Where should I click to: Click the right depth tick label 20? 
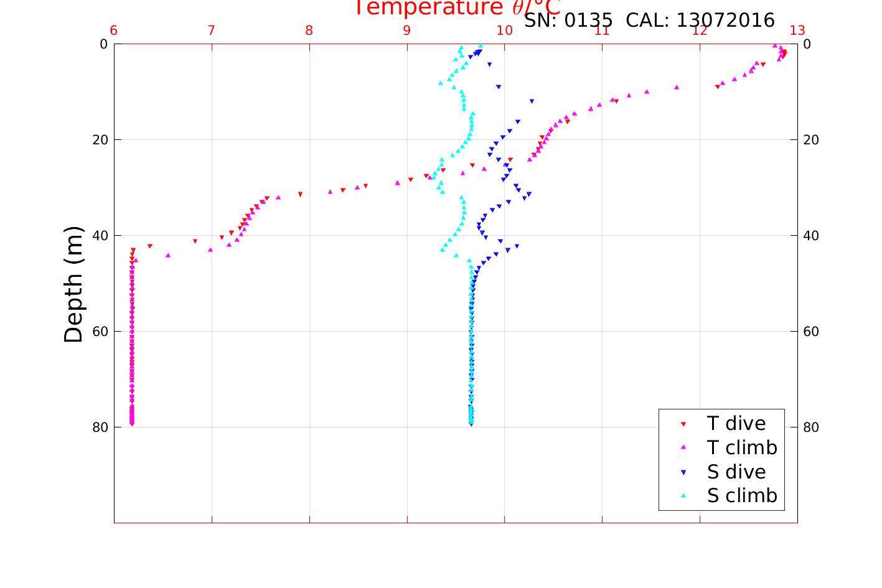pyautogui.click(x=811, y=140)
